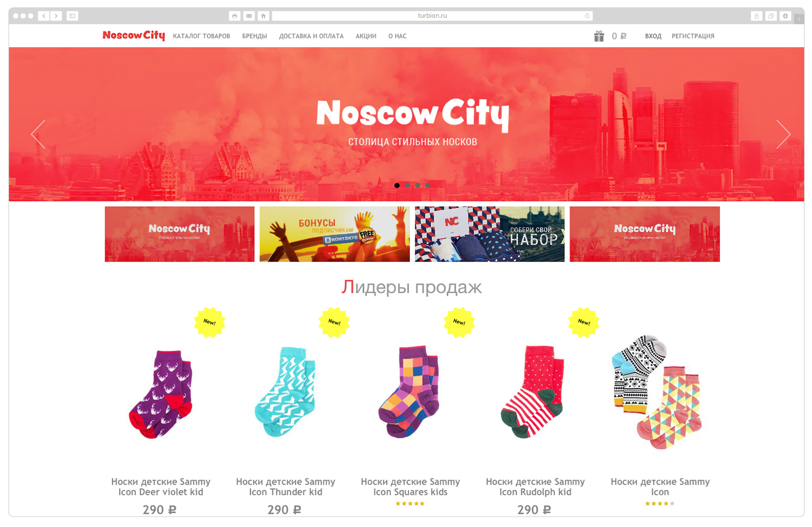Image resolution: width=812 pixels, height=527 pixels.
Task: Click the Регистрация link
Action: [x=693, y=36]
